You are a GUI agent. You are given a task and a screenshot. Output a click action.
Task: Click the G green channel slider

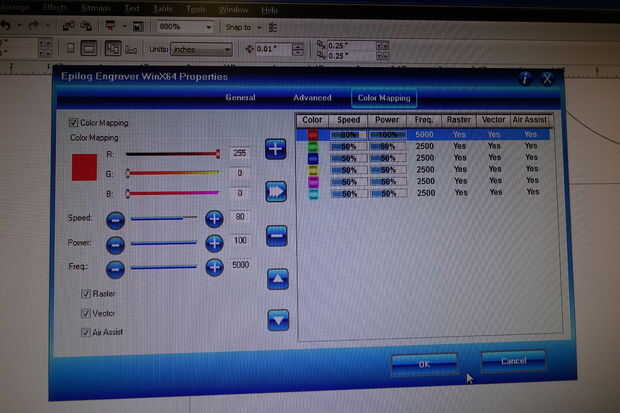(x=173, y=173)
